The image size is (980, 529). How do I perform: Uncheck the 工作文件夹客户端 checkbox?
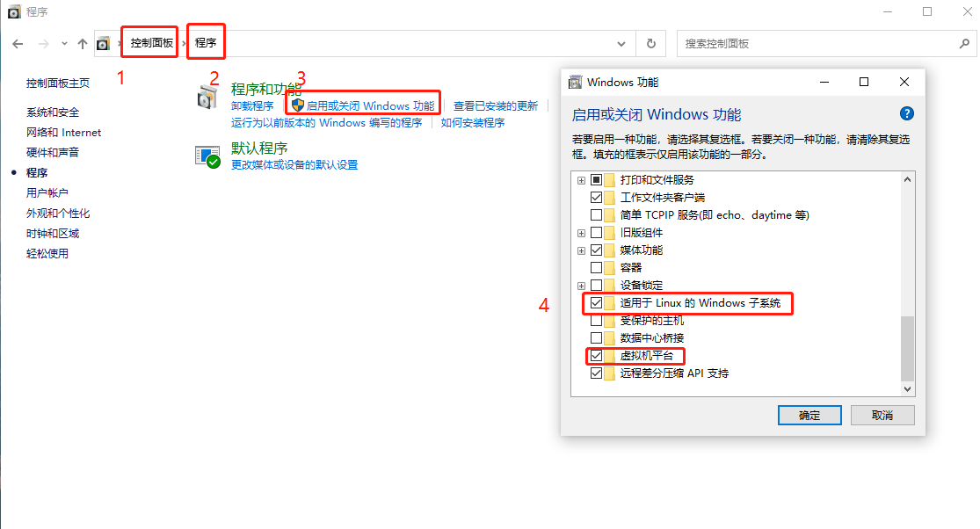596,198
